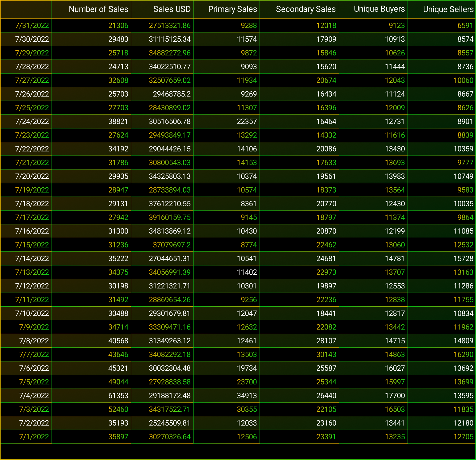Select the 7/19/2022 date cell
This screenshot has height=460, width=476.
[26, 190]
